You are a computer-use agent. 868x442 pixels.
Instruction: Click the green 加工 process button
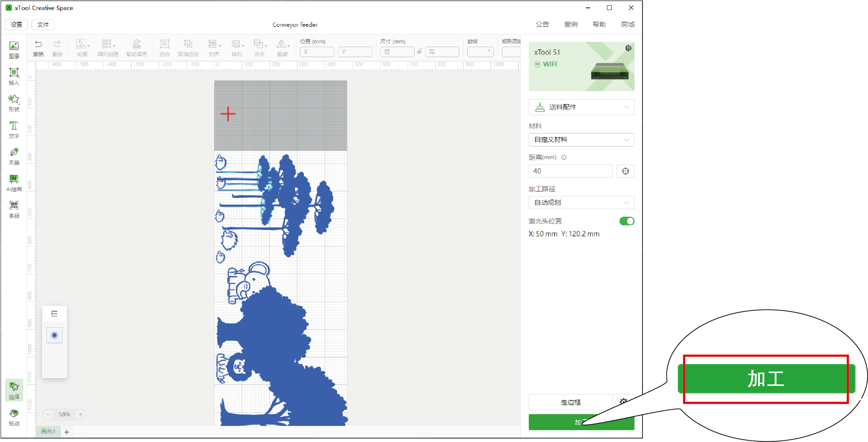coord(581,422)
